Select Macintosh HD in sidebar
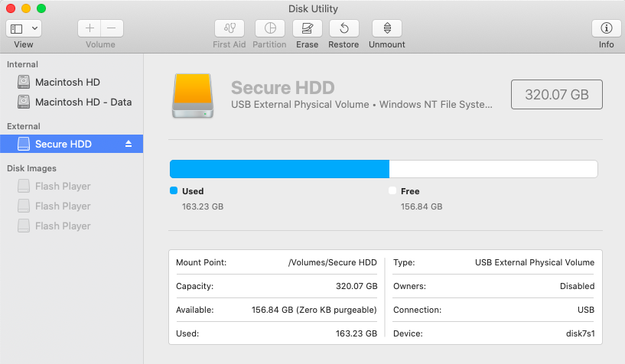Image resolution: width=625 pixels, height=364 pixels. (x=72, y=82)
